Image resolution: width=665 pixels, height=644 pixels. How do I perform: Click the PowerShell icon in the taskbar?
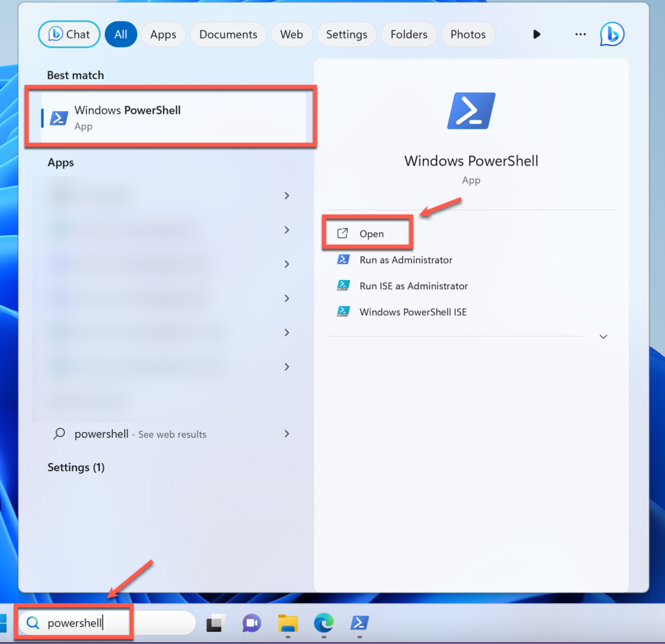[x=359, y=624]
